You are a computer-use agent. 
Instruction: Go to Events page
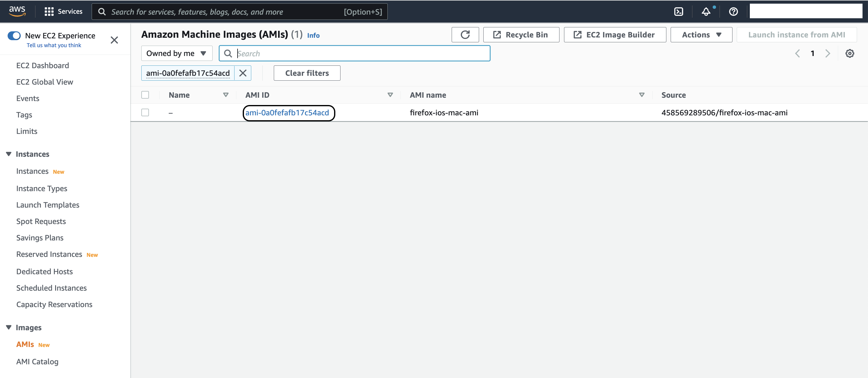(28, 98)
